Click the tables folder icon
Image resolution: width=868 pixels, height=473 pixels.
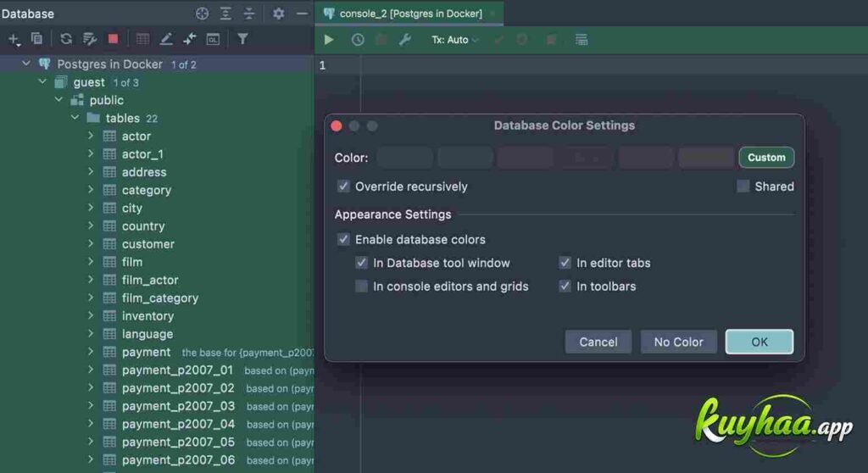(x=93, y=118)
